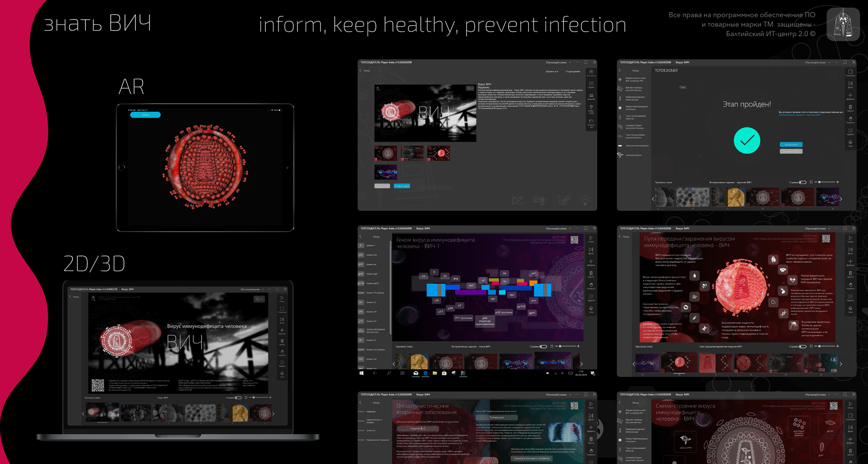Screen dimensions: 868x464
Task: Open File Explorer in the taskbar
Action: pos(434,374)
